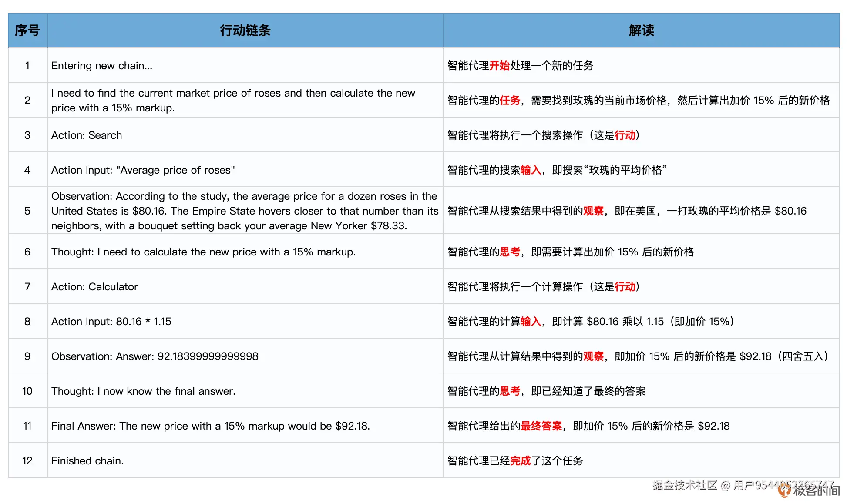Click the red 完成 highlighted word
This screenshot has width=847, height=504.
tap(521, 461)
